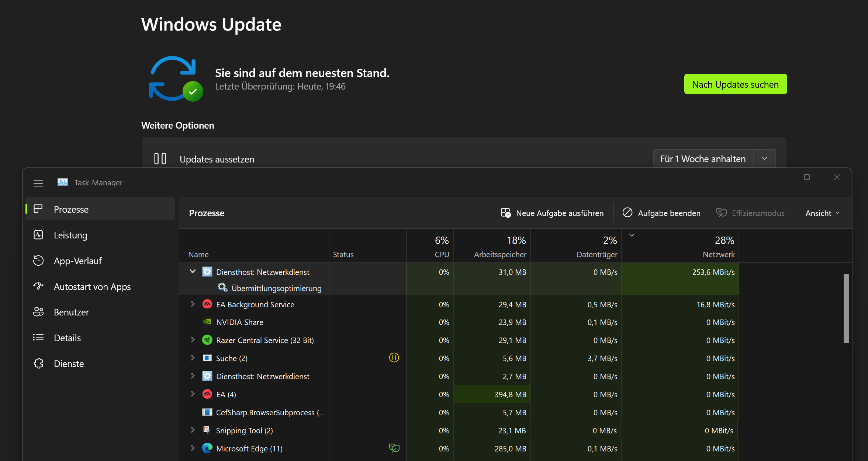Viewport: 868px width, 461px height.
Task: Collapse the Diensthost: Netzwerkdienst group
Action: point(193,272)
